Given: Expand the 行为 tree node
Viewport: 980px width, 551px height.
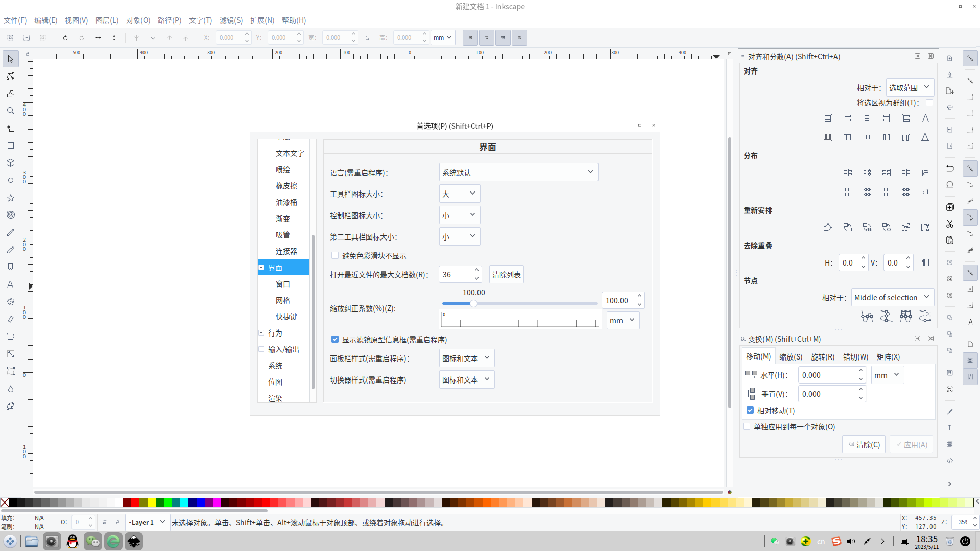Looking at the screenshot, I should pyautogui.click(x=261, y=333).
